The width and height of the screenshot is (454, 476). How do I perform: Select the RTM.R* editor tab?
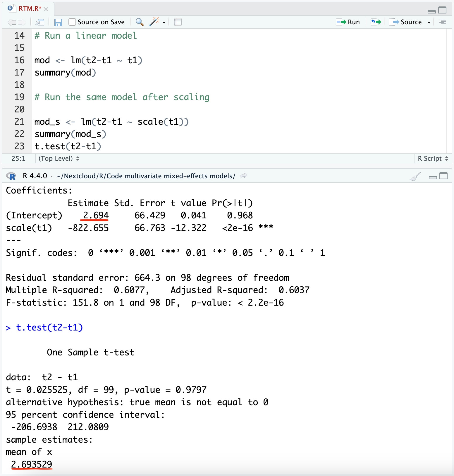(x=30, y=8)
